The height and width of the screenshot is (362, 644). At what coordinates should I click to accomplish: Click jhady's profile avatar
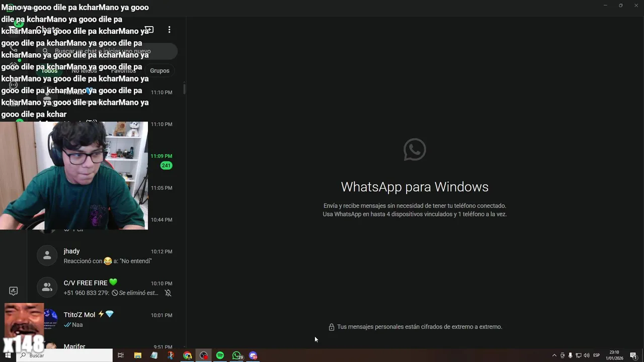[x=47, y=256]
